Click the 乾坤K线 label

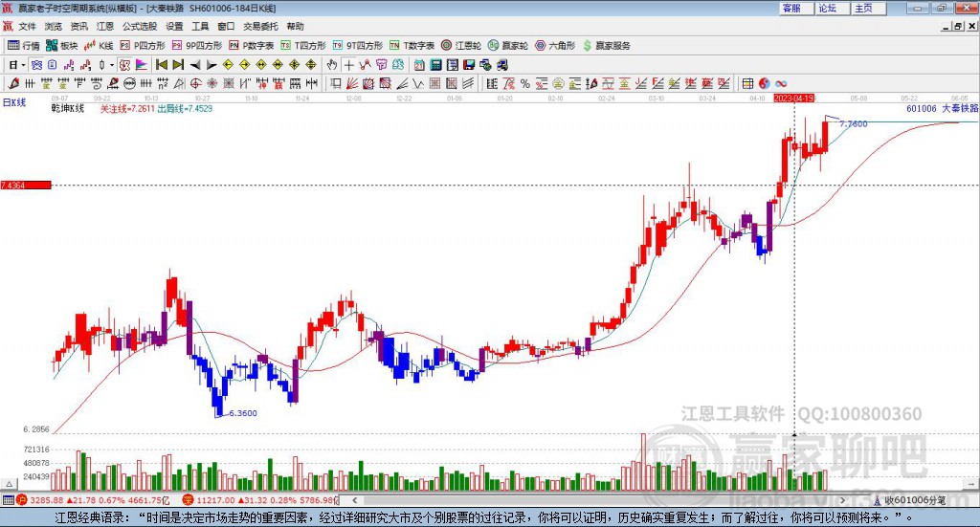pos(68,109)
